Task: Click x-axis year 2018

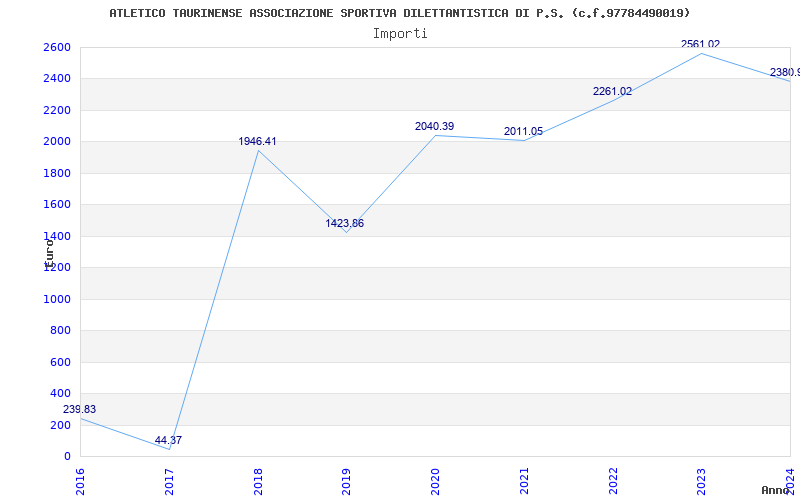Action: tap(258, 481)
